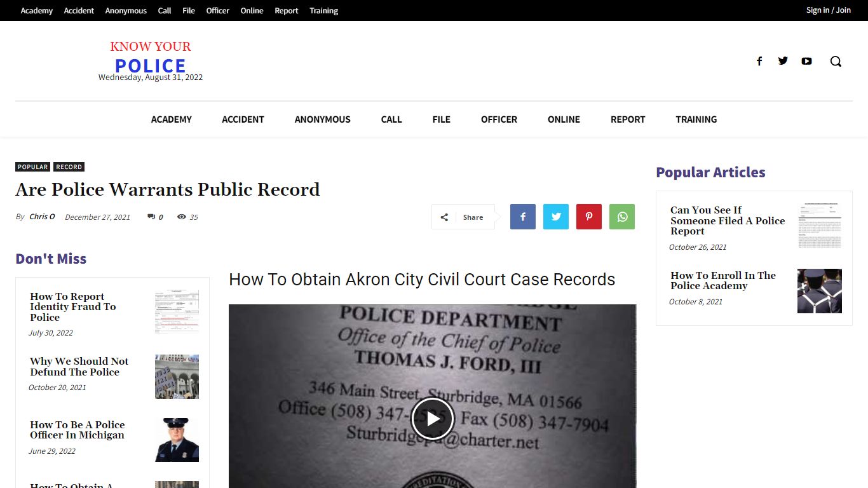Screen dimensions: 868x488
Task: Open police report document thumbnail in Popular Articles
Action: point(820,226)
